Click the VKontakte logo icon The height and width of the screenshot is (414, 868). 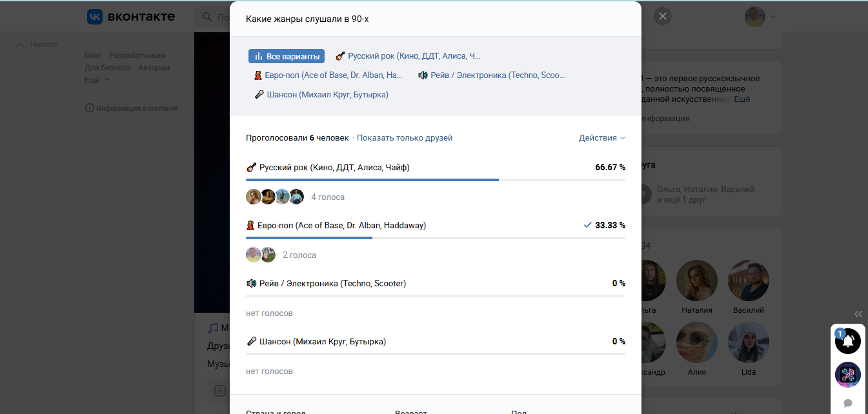tap(95, 17)
